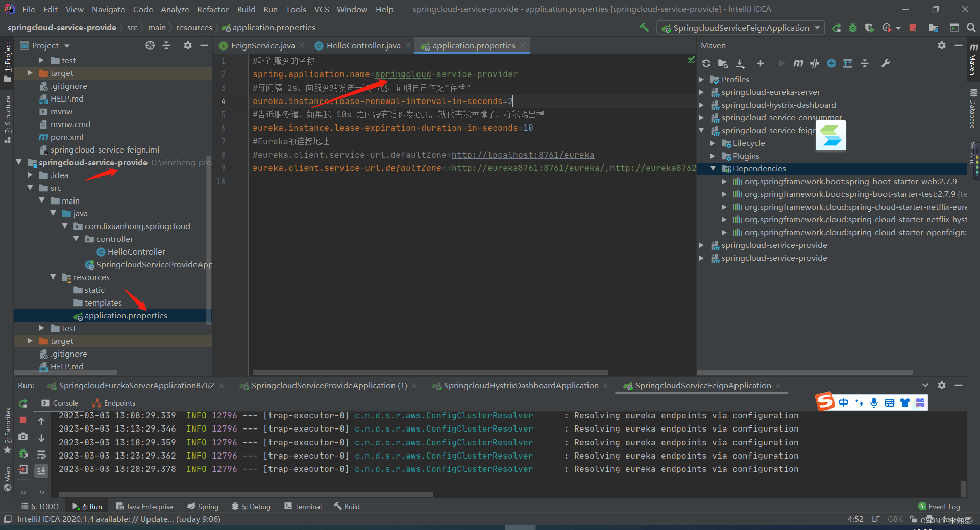This screenshot has height=530, width=980.
Task: Toggle soft-wrap in the console
Action: pyautogui.click(x=41, y=455)
